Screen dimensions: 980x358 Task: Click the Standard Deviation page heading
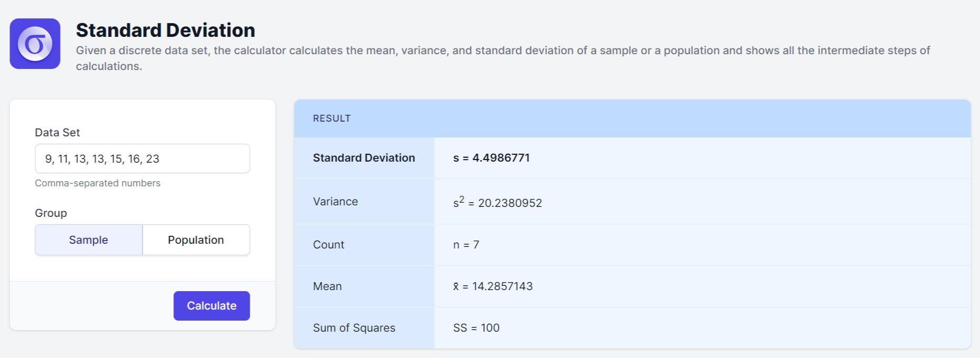coord(165,31)
